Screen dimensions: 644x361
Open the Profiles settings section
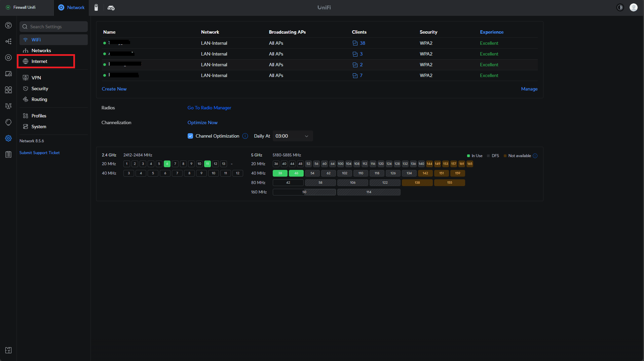(x=53, y=116)
